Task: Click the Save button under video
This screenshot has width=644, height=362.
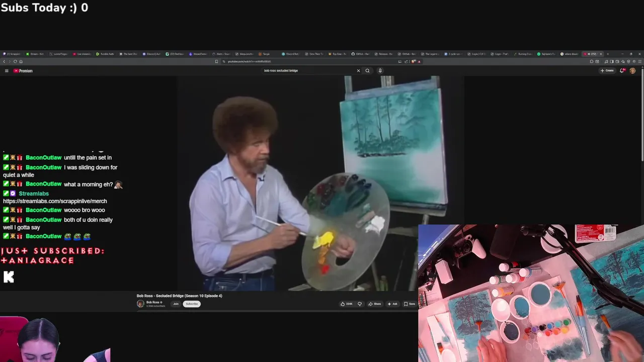Action: (410, 304)
